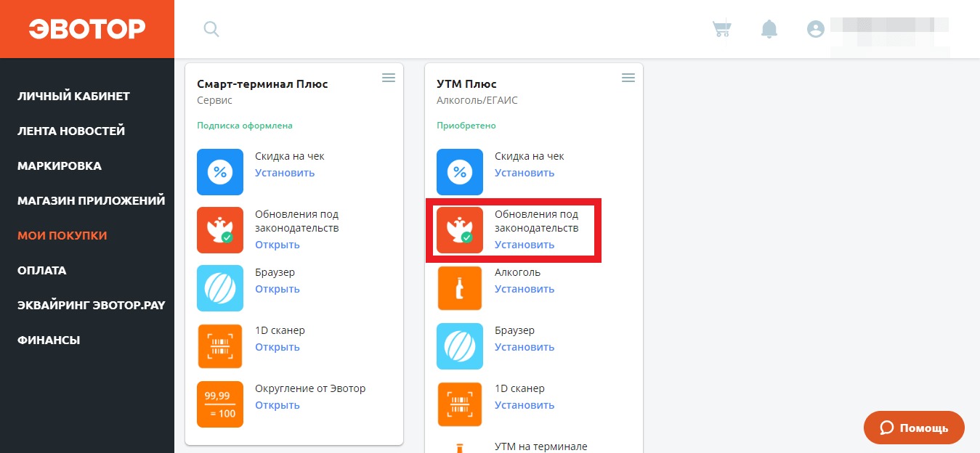Install Обновления под законодательств in УТМ Плюс

point(525,245)
